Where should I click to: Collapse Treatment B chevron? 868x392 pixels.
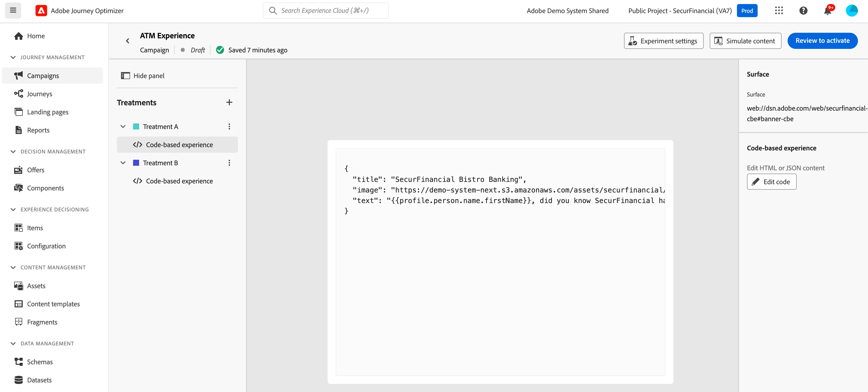click(x=123, y=163)
